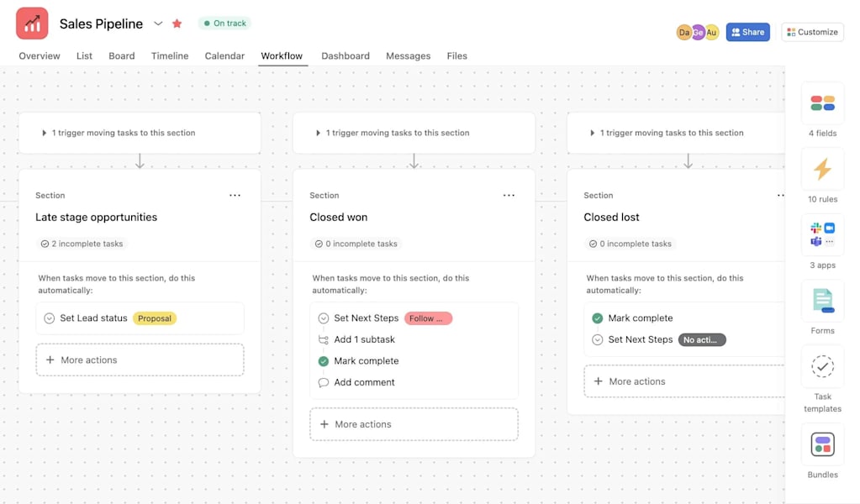
Task: Click the plus icon in Closed won More actions
Action: pos(324,424)
